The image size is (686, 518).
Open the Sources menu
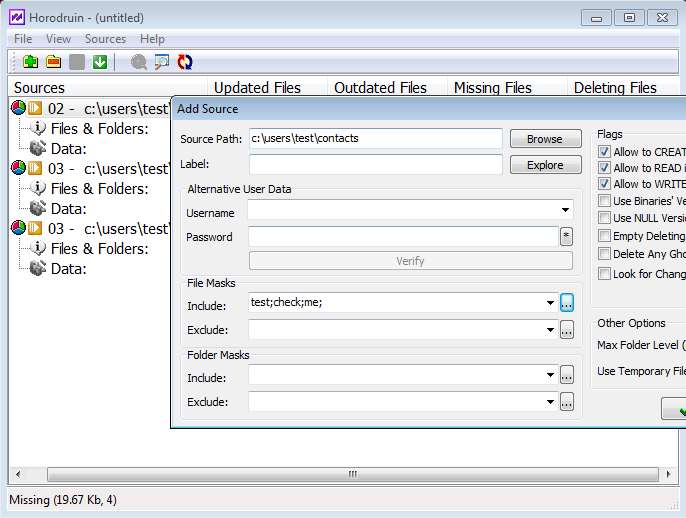[105, 39]
